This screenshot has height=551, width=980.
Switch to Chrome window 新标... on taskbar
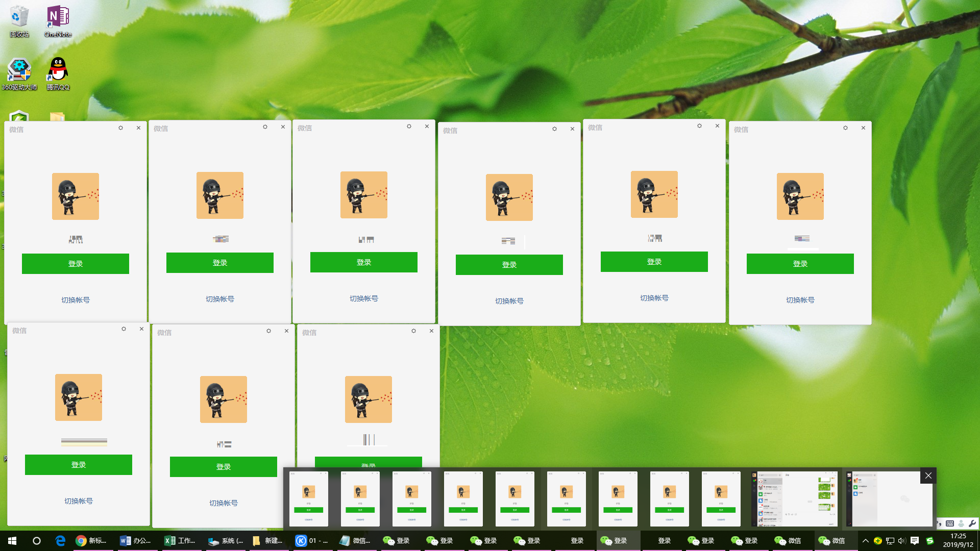click(x=92, y=541)
